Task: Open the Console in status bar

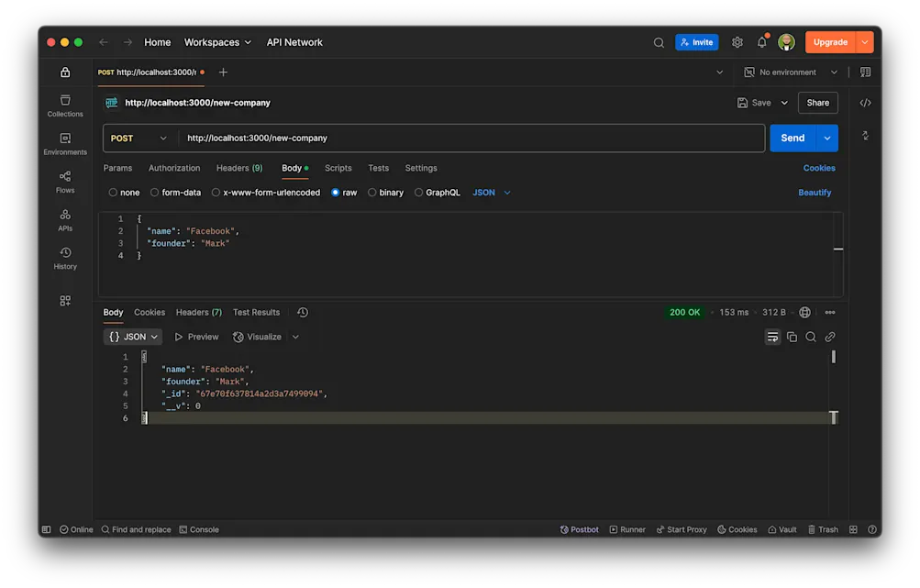Action: click(199, 529)
